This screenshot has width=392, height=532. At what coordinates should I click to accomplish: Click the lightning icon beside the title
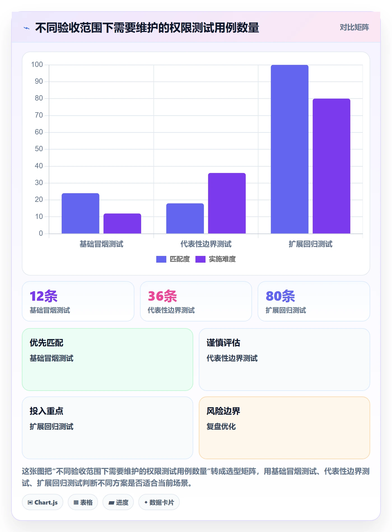tap(27, 28)
